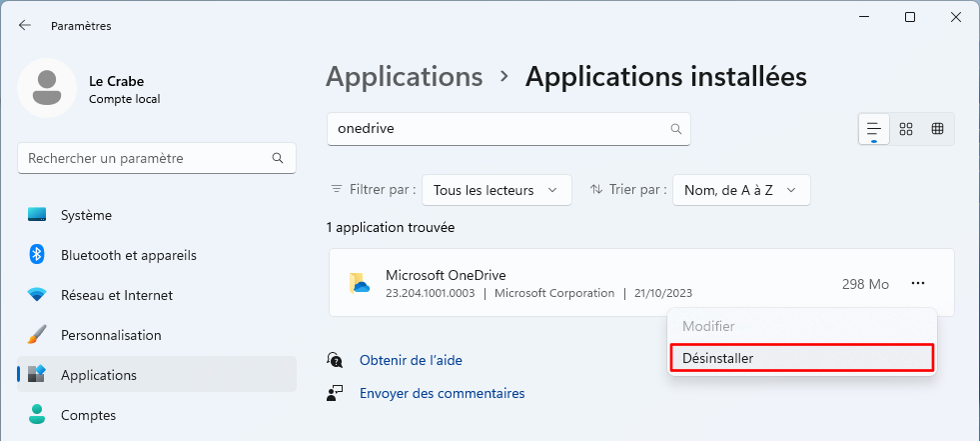This screenshot has width=980, height=441.
Task: Click the Wi-Fi icon for Réseau et Internet
Action: [37, 295]
